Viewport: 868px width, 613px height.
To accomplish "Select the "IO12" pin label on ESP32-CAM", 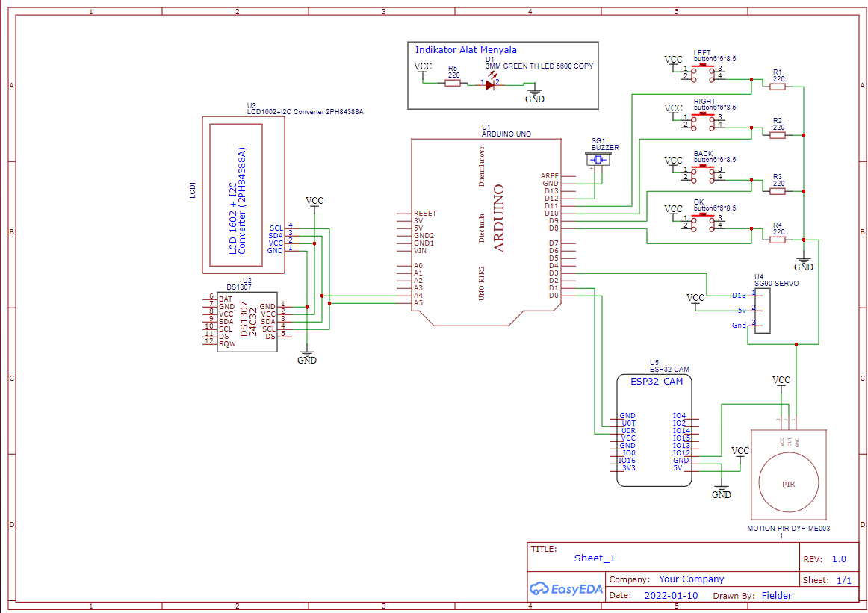I will [x=681, y=453].
